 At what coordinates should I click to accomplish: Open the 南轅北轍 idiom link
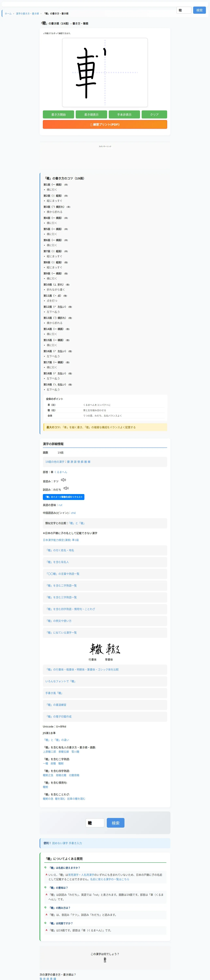pyautogui.click(x=61, y=776)
